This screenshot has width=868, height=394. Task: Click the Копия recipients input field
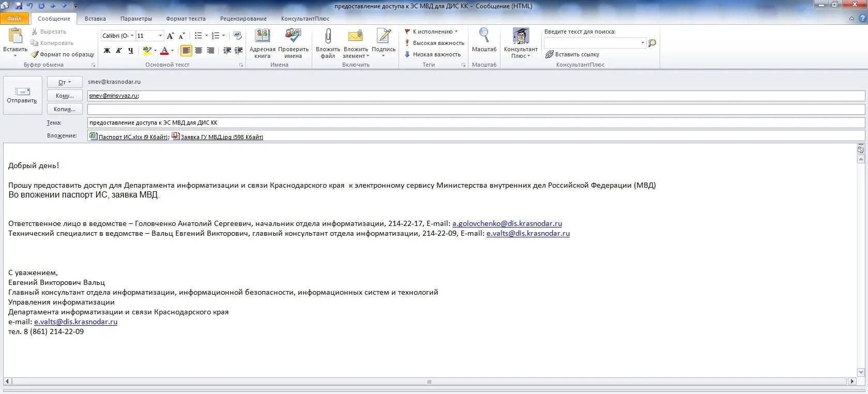[476, 109]
